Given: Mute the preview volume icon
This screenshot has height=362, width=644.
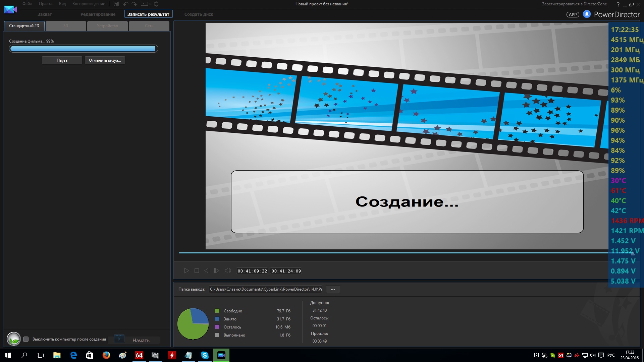Looking at the screenshot, I should tap(228, 271).
